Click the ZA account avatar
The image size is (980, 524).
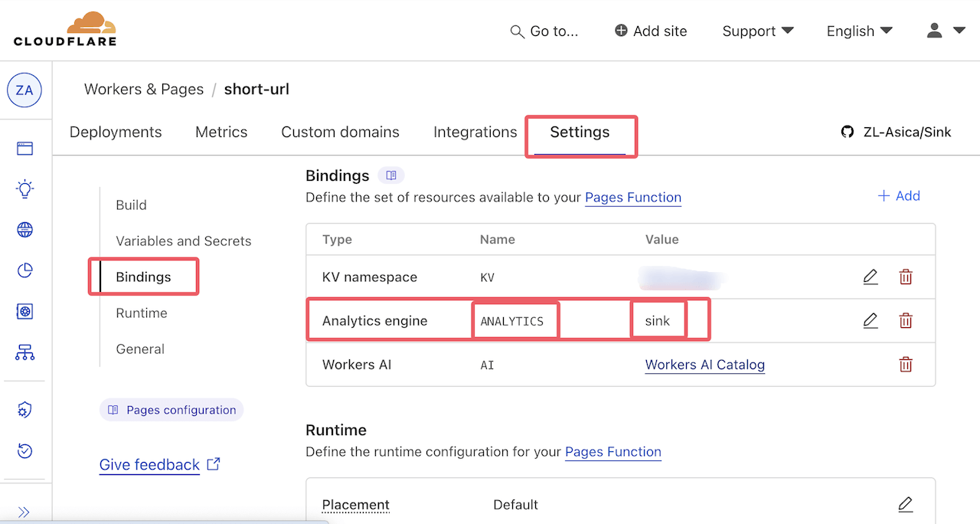coord(24,90)
